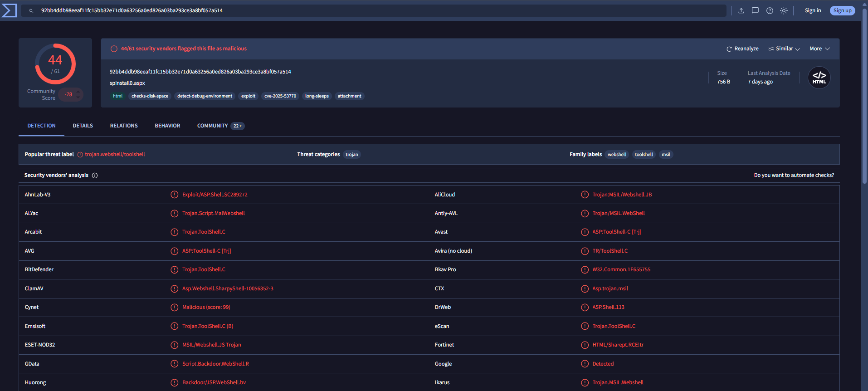
Task: Click the HTML file type badge icon
Action: (819, 78)
